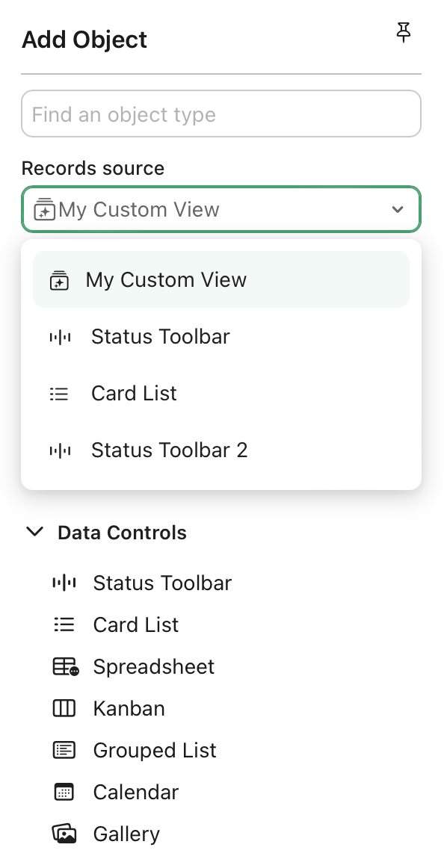The image size is (444, 868).
Task: Open the Records source dropdown
Action: (221, 209)
